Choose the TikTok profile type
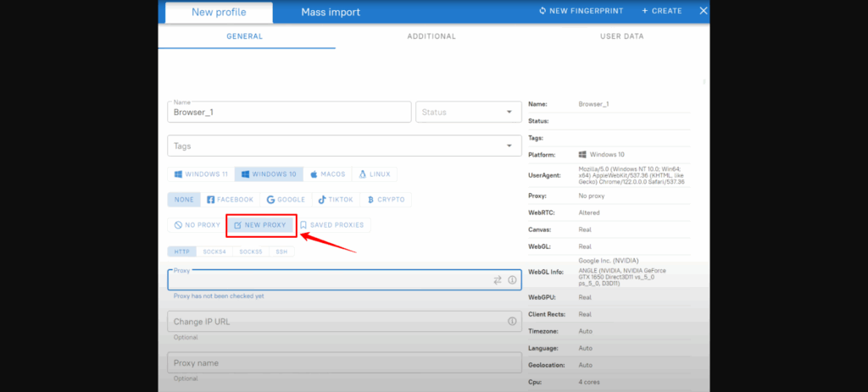This screenshot has height=392, width=868. 336,200
